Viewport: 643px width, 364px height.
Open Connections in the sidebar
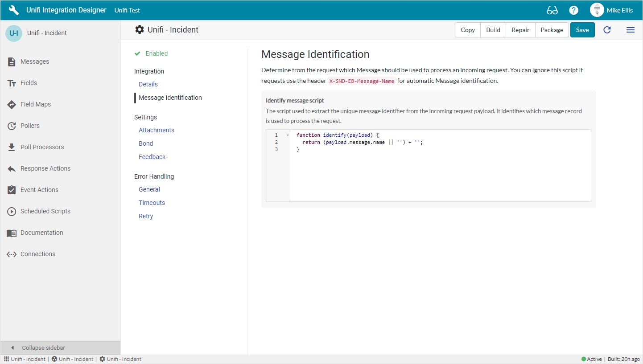(38, 254)
